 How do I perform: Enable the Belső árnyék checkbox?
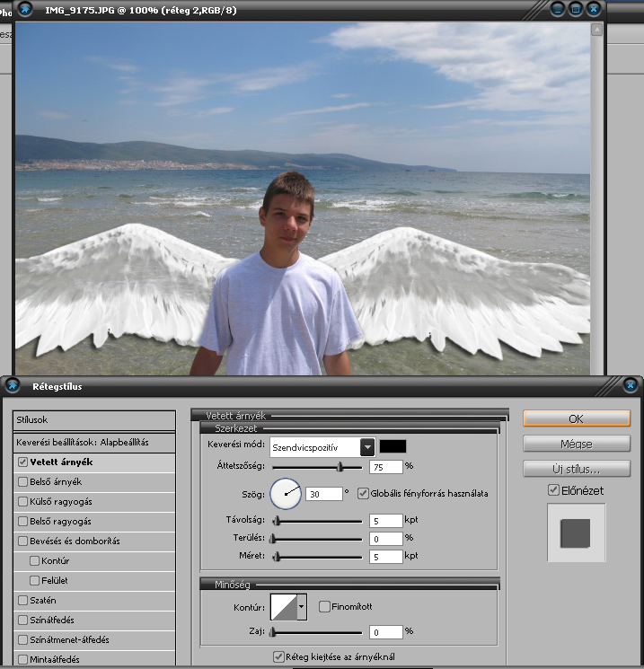[23, 482]
